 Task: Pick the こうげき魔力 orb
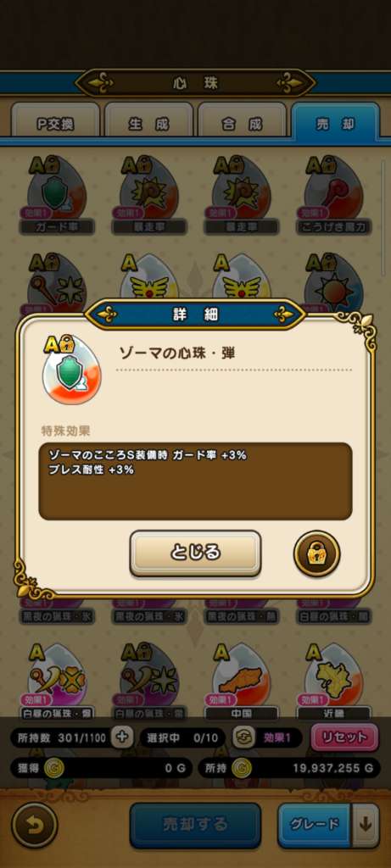click(x=332, y=194)
